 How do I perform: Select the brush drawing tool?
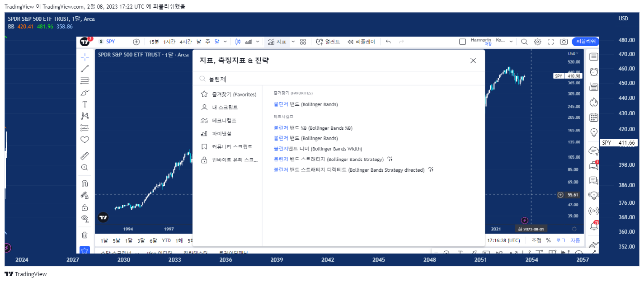click(x=85, y=93)
